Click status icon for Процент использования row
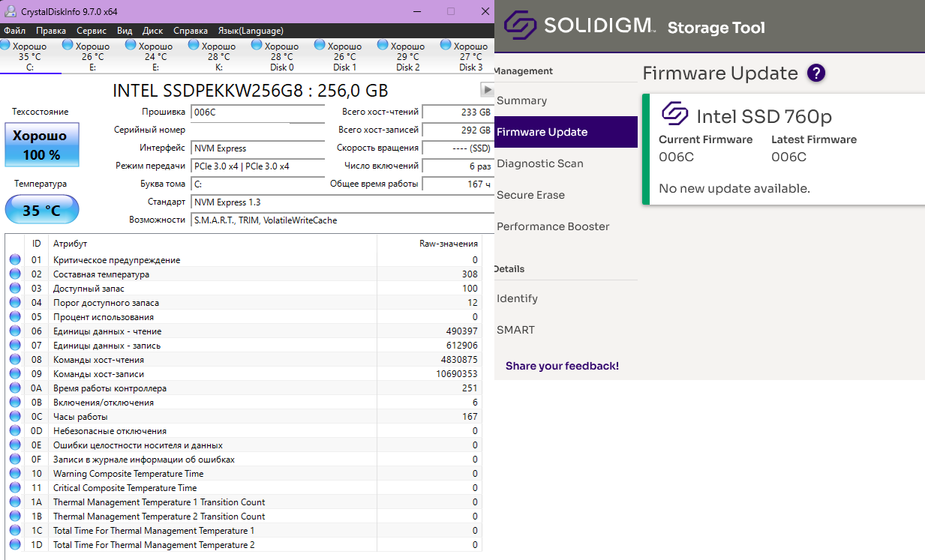This screenshot has width=925, height=560. click(15, 317)
